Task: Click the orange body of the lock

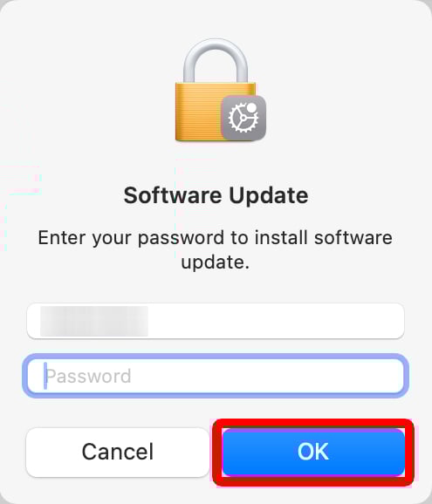Action: click(200, 112)
